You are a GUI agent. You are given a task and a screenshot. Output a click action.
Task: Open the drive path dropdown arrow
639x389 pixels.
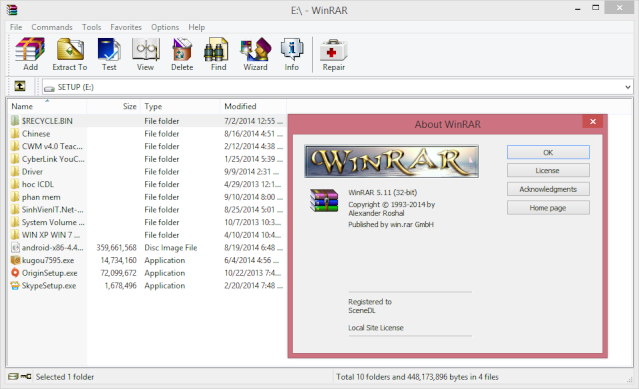point(628,87)
